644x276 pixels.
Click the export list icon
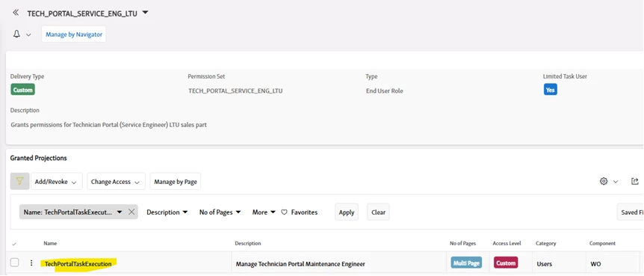635,182
